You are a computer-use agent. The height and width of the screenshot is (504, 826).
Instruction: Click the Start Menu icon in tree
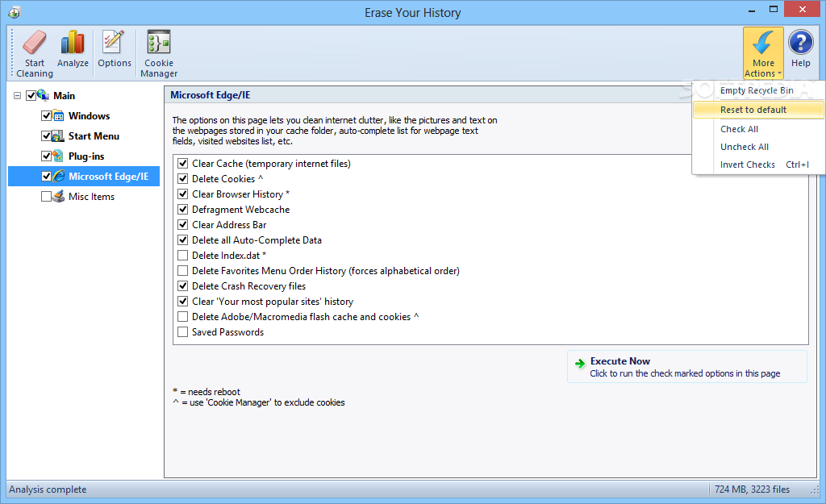58,135
